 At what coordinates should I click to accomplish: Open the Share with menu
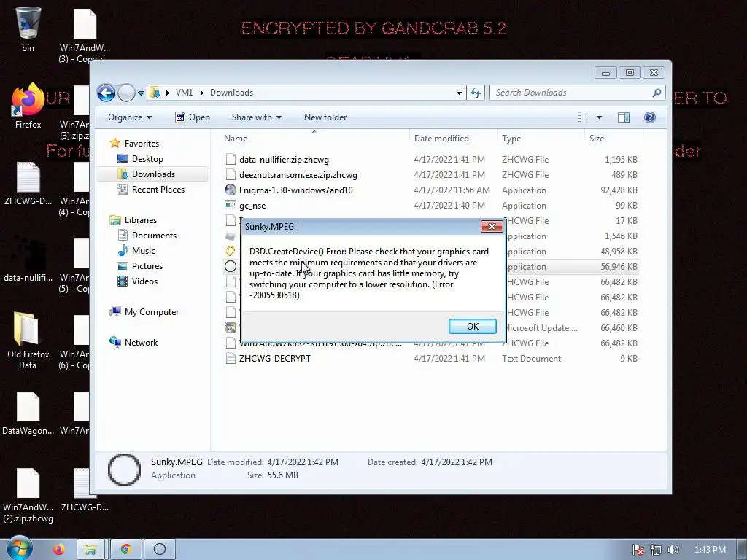[x=256, y=117]
